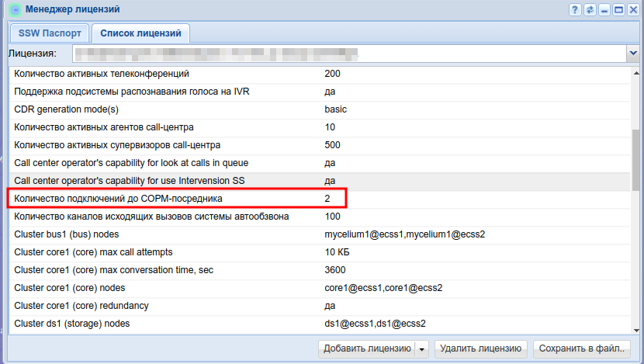Click the scrollbar up arrow

click(x=636, y=73)
